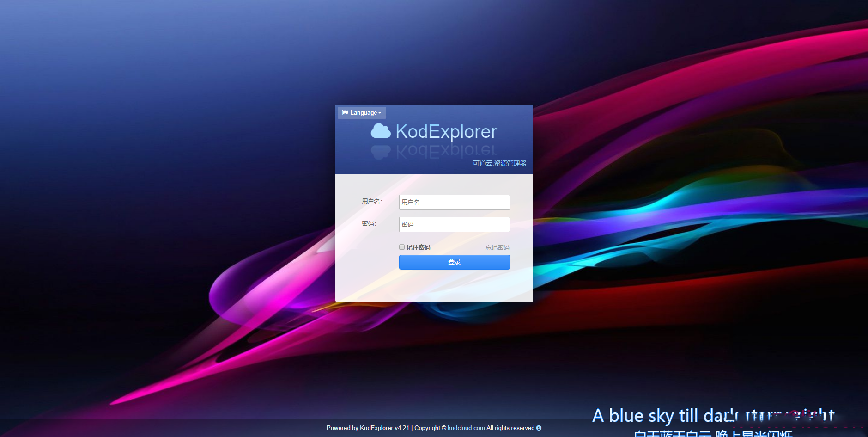The image size is (868, 437).
Task: Click the cloud logo icon
Action: (x=381, y=131)
